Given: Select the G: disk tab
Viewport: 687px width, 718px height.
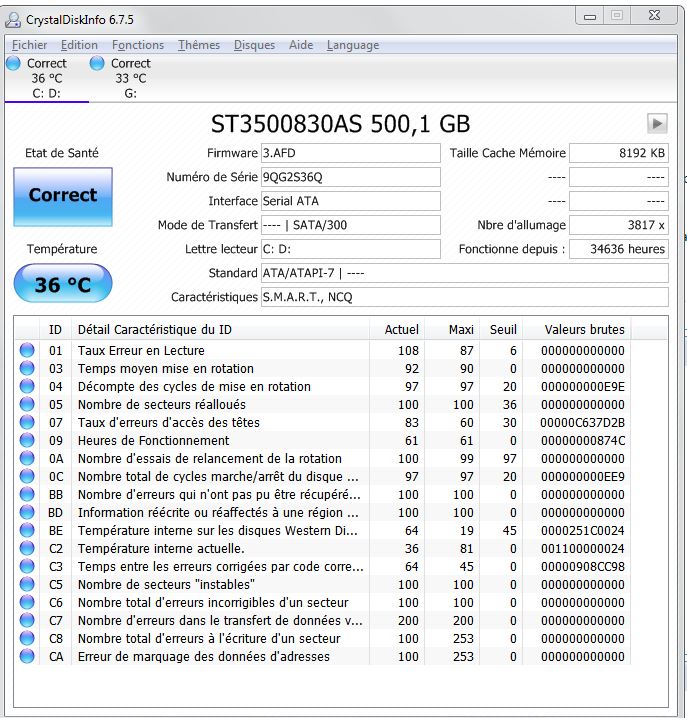Looking at the screenshot, I should (131, 78).
